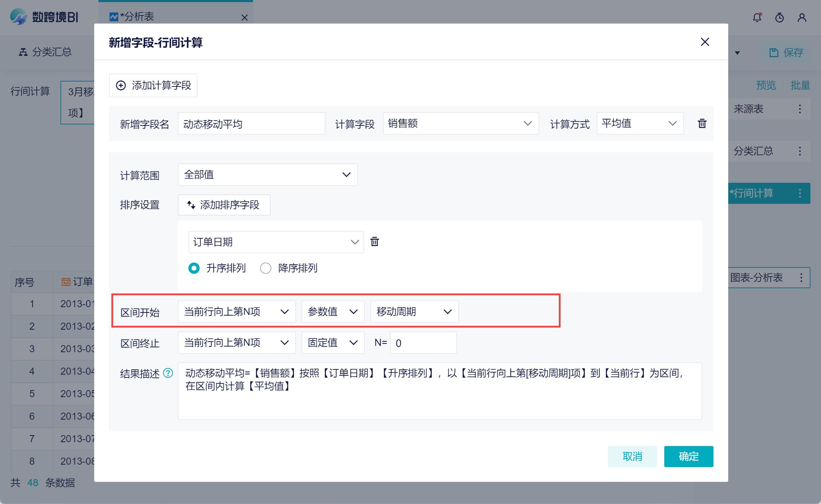
Task: Open notifications bell in the header
Action: point(757,18)
